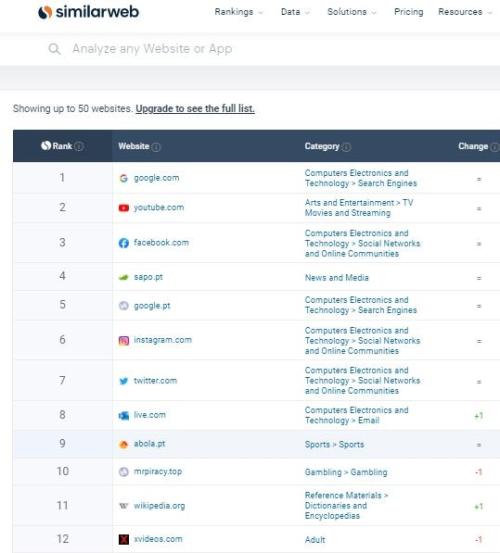Image resolution: width=500 pixels, height=553 pixels.
Task: Click the abola.pt favicon icon
Action: click(123, 444)
